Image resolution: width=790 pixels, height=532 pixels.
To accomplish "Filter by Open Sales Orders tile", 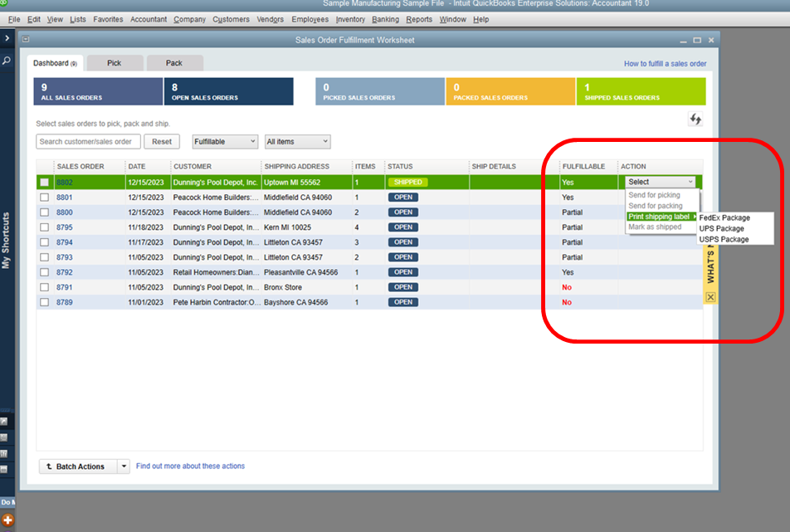I will pyautogui.click(x=229, y=91).
